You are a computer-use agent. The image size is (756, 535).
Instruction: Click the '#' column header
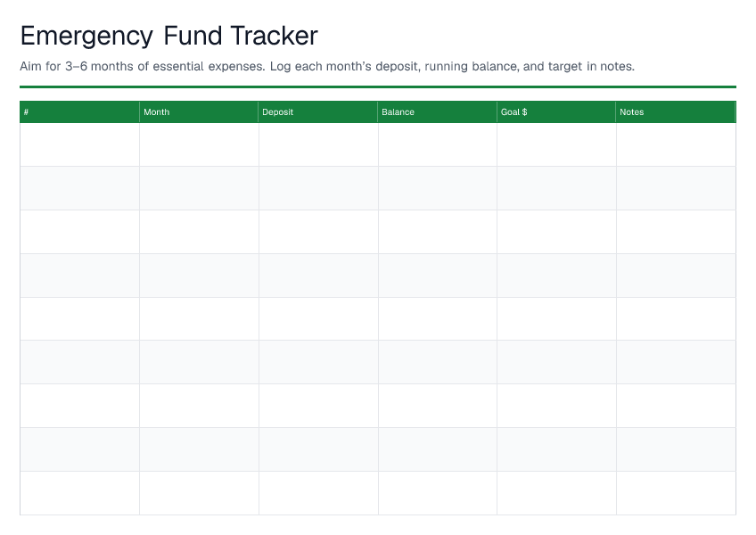point(79,112)
